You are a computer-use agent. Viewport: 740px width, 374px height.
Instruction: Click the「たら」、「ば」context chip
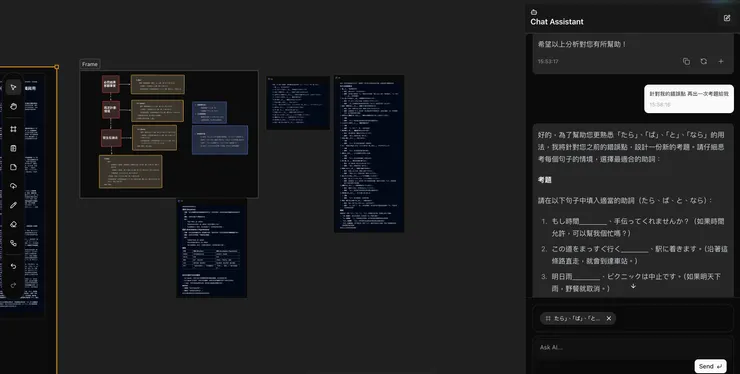coord(578,318)
